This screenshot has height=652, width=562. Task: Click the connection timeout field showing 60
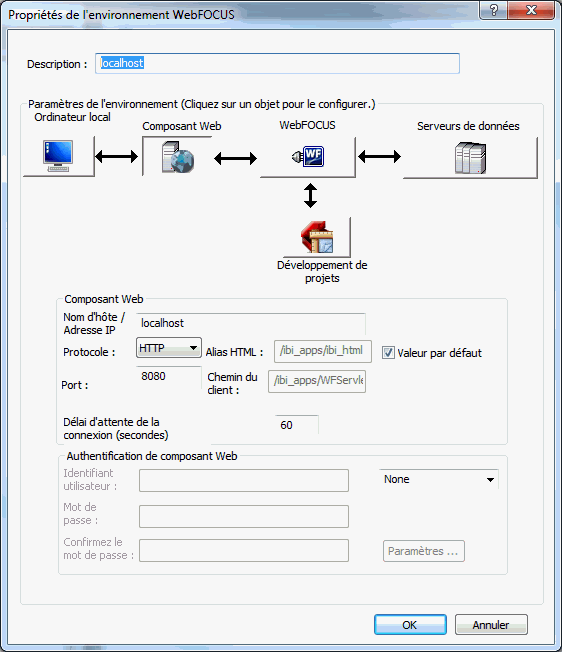tap(297, 425)
